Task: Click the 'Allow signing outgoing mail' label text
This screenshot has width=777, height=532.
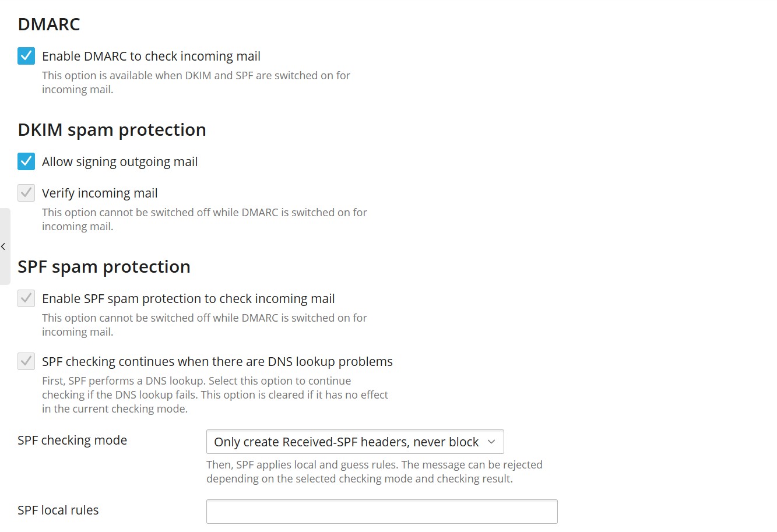Action: [119, 162]
